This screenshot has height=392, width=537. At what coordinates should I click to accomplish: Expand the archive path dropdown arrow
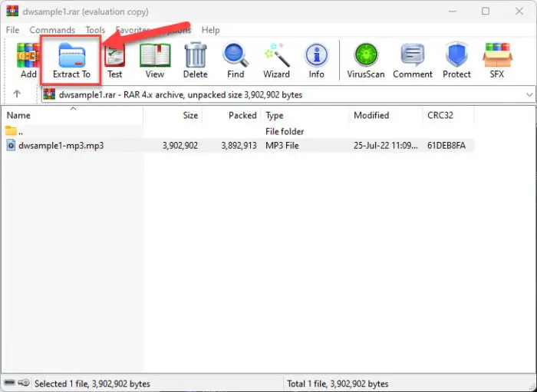[x=529, y=95]
